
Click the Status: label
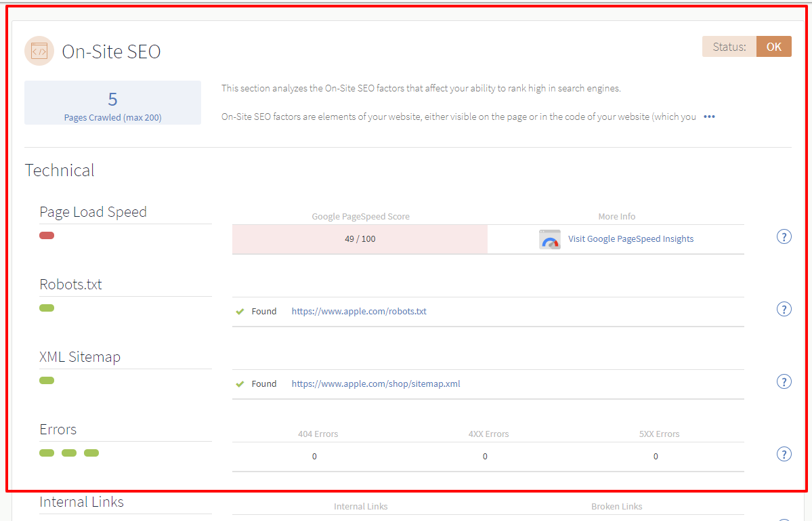pyautogui.click(x=729, y=47)
